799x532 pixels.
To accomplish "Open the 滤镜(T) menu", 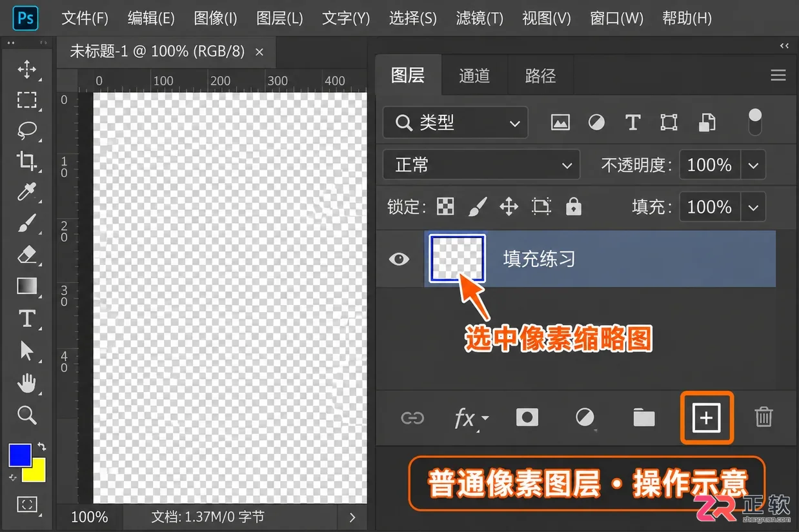I will pyautogui.click(x=480, y=18).
